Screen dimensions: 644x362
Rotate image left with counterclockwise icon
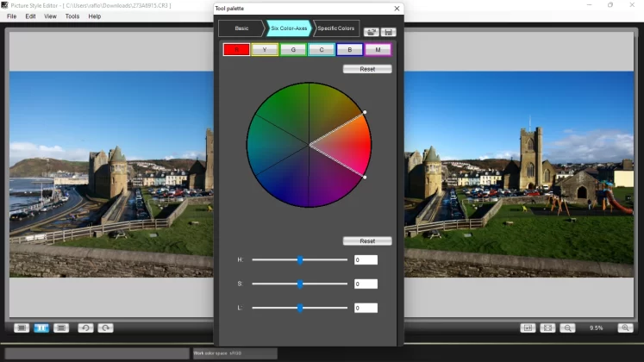[85, 328]
